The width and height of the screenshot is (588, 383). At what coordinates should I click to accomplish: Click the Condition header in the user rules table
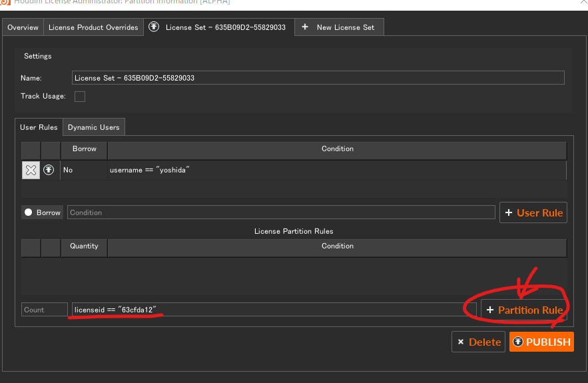(x=338, y=149)
